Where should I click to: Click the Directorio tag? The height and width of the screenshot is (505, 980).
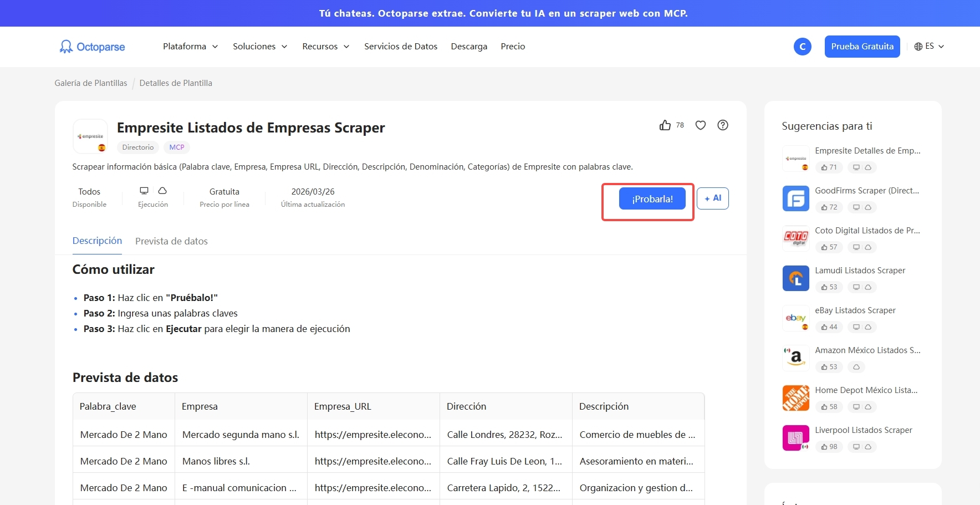click(x=138, y=147)
